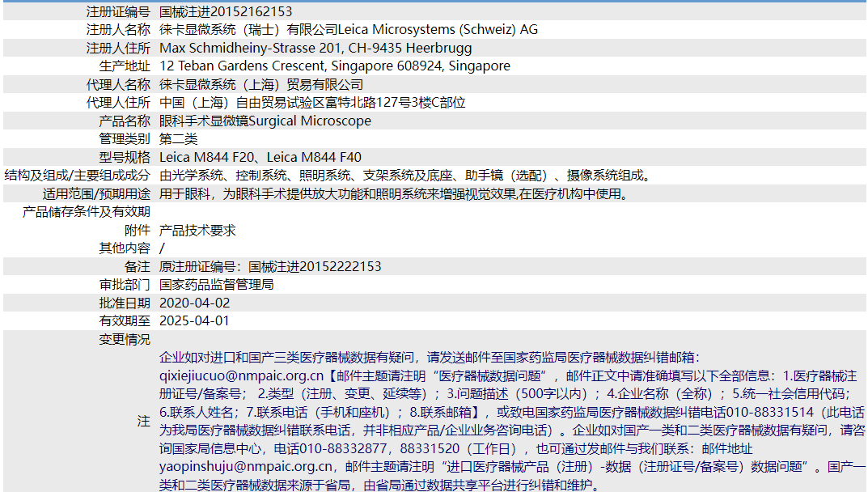Screen dimensions: 868x492
Task: Click the 变更情况 label
Action: tap(125, 339)
